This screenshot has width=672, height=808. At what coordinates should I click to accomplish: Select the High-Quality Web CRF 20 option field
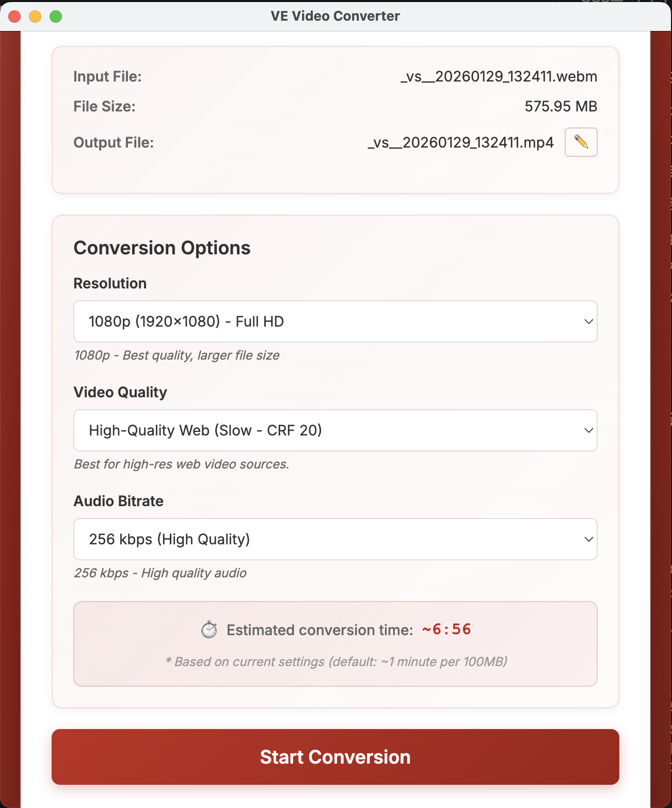205,430
